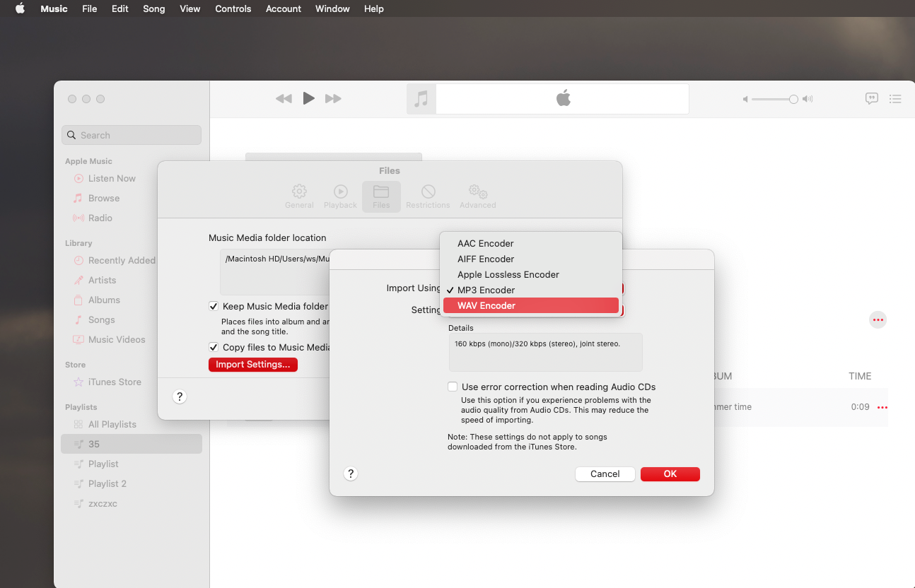Go to Listen Now in sidebar
Viewport: 915px width, 588px height.
tap(112, 178)
